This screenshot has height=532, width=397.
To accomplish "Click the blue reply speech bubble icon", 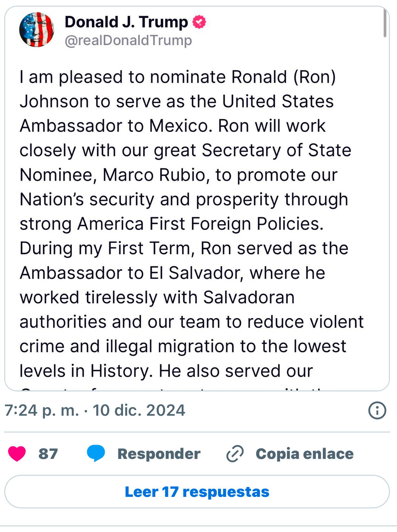I will point(96,453).
